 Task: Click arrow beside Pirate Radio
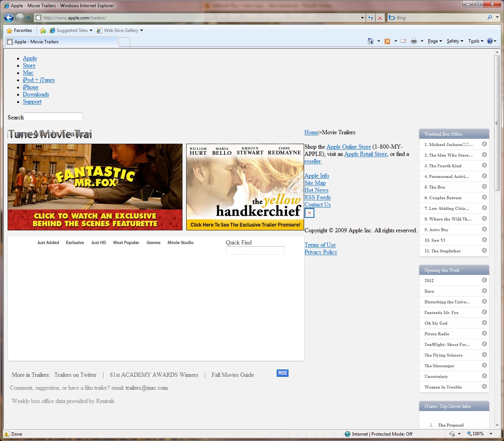point(484,333)
